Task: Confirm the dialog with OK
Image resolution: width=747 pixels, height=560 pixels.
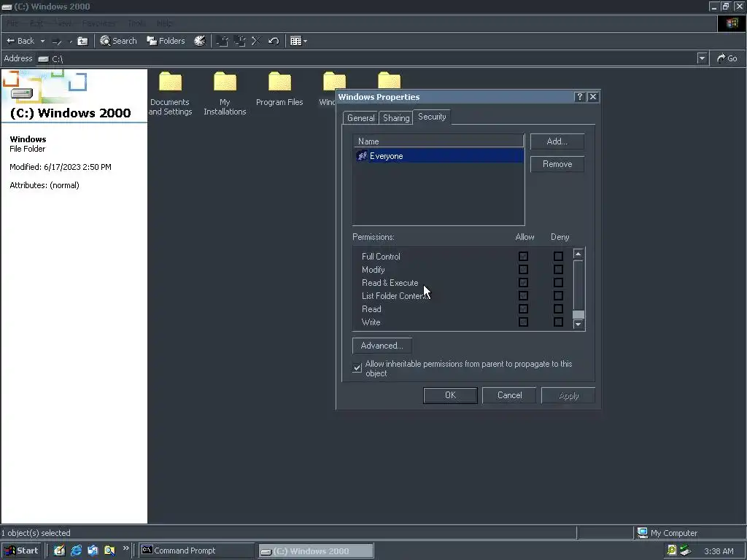Action: pos(450,395)
